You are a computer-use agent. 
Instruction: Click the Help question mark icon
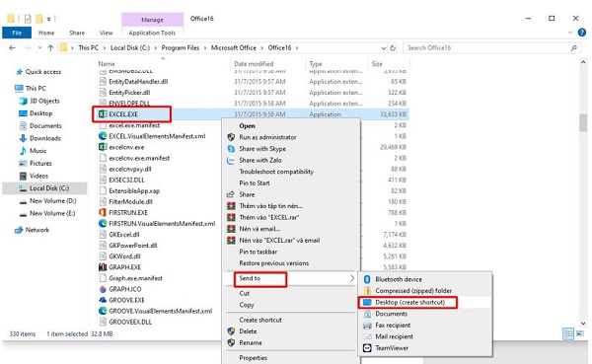click(x=582, y=33)
